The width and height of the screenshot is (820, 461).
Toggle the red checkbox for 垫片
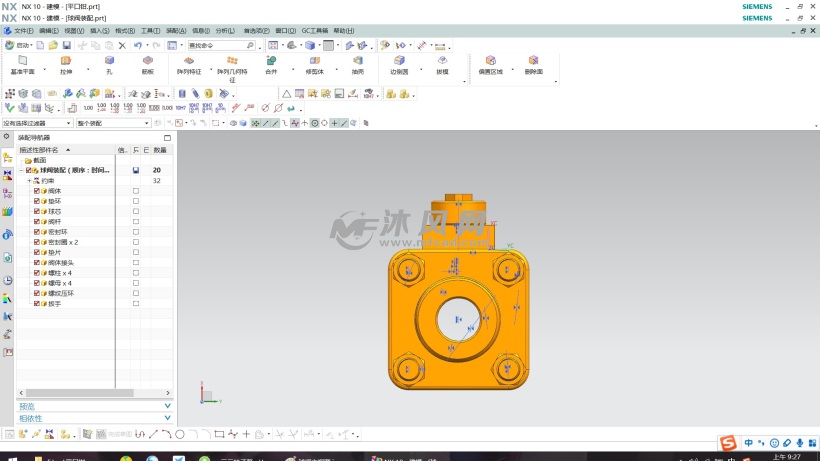tap(37, 252)
